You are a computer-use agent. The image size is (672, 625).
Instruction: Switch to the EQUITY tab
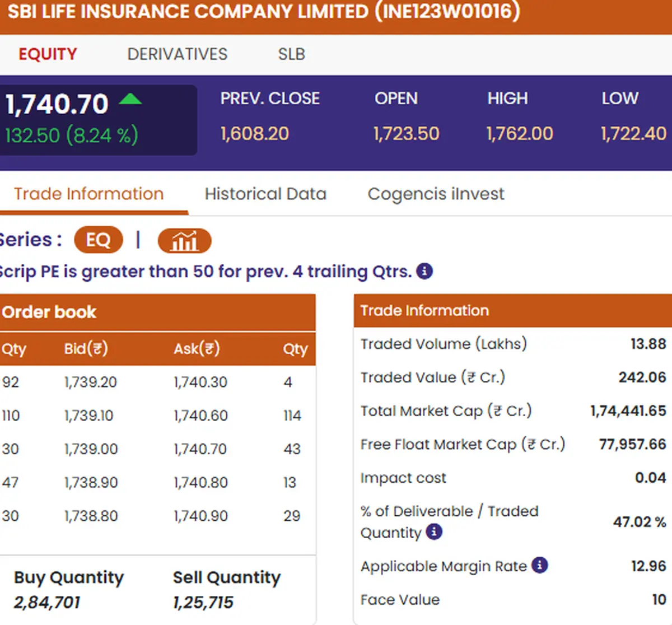(48, 54)
